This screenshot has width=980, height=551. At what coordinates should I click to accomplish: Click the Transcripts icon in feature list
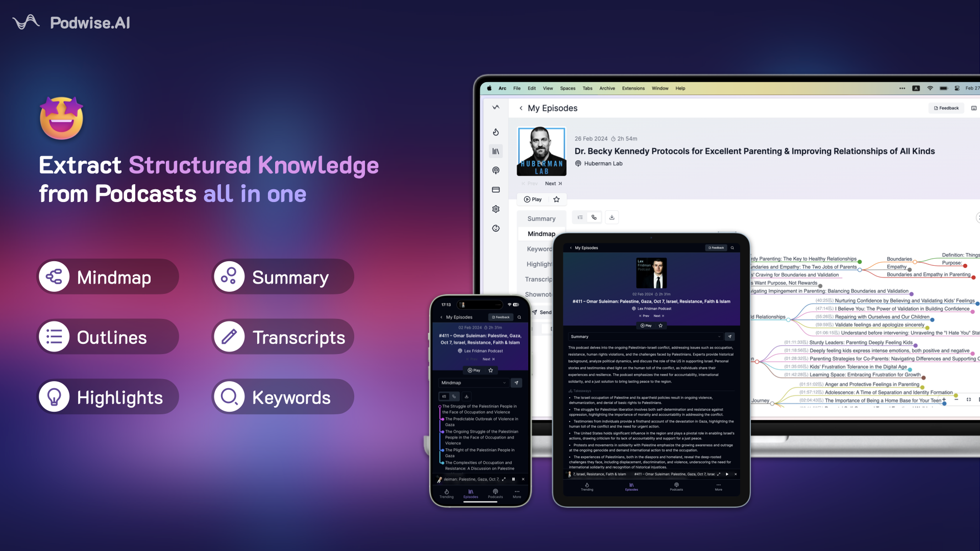tap(230, 336)
